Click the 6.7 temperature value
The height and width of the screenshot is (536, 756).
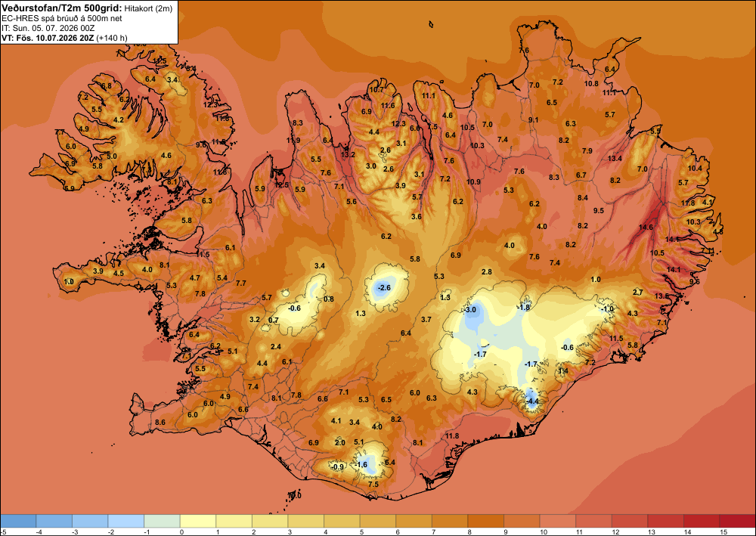[581, 175]
